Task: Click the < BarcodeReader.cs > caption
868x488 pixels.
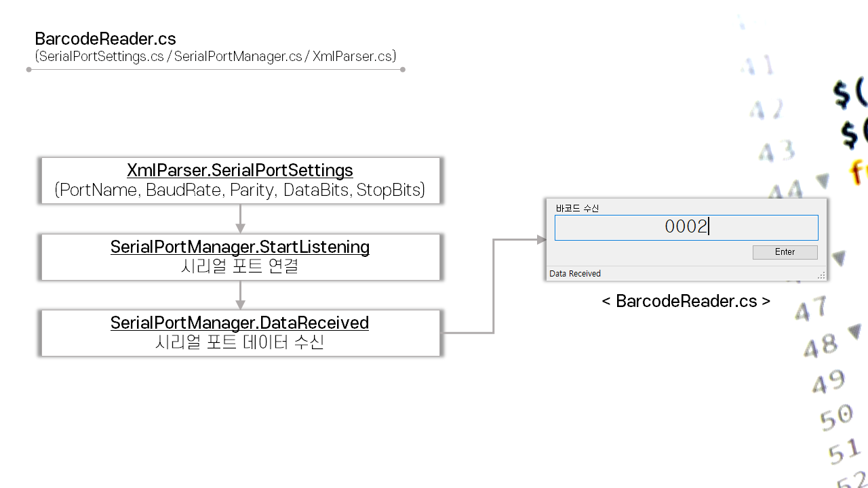Action: 686,301
